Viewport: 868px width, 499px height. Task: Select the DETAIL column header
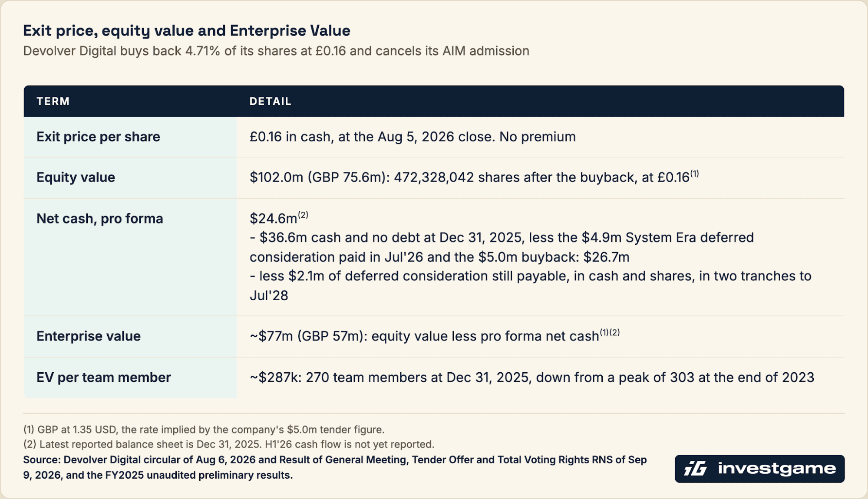[x=270, y=101]
